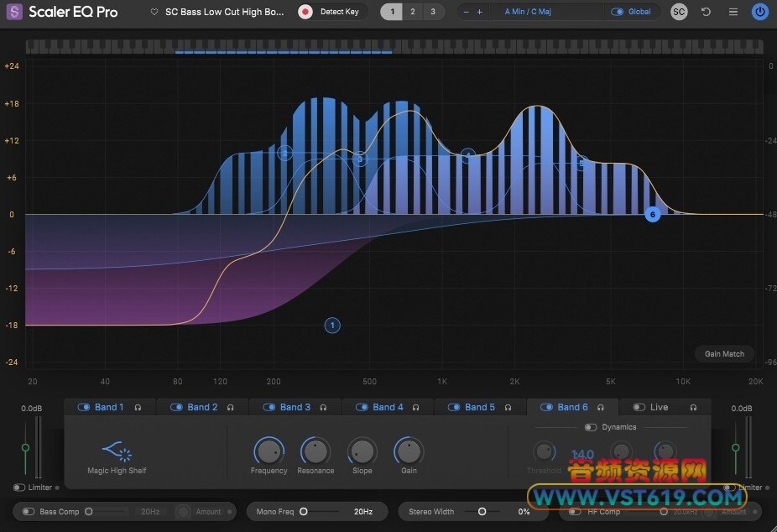Solo Band 3 with its headphone icon
The height and width of the screenshot is (532, 777).
pos(323,408)
